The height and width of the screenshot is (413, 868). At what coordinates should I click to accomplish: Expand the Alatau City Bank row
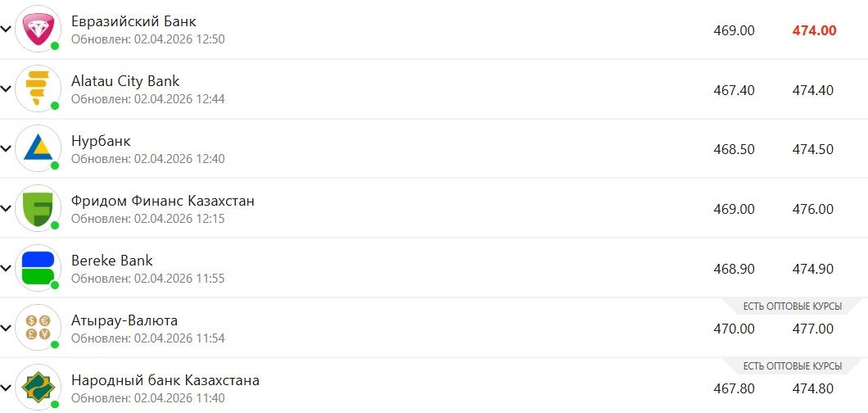coord(7,88)
